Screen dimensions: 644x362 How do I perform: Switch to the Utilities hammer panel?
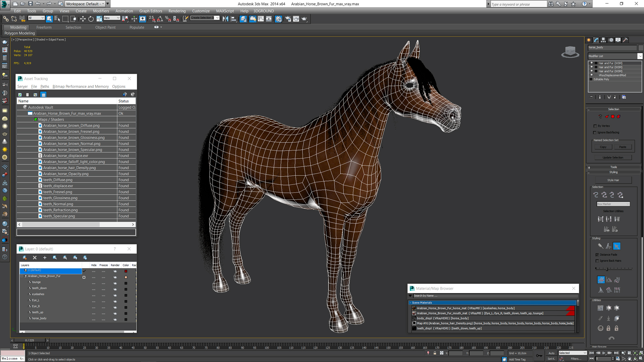(625, 40)
